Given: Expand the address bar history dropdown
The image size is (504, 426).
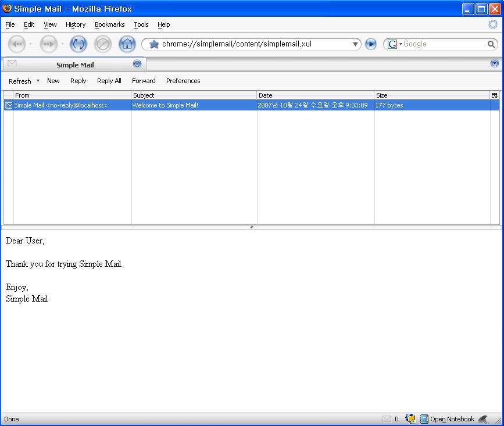Looking at the screenshot, I should coord(355,44).
